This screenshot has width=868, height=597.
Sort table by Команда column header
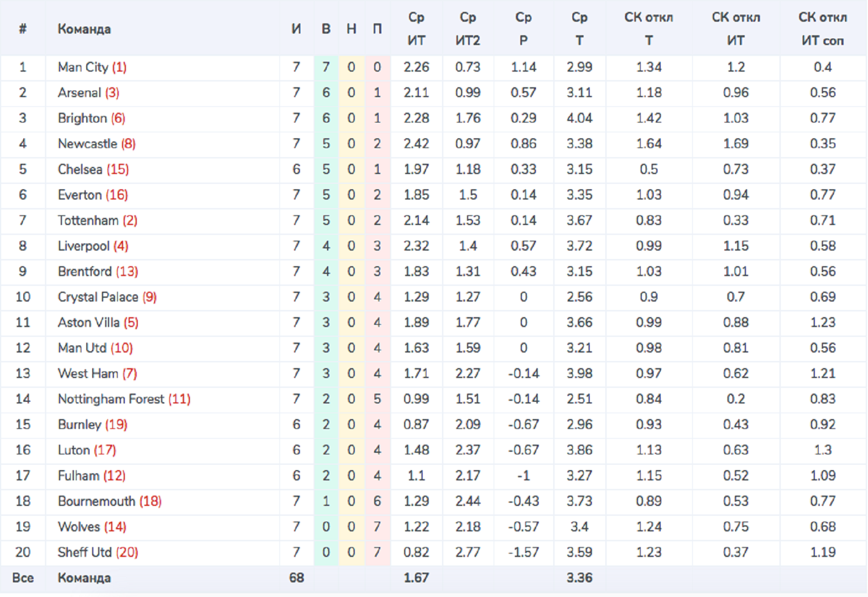click(x=84, y=29)
